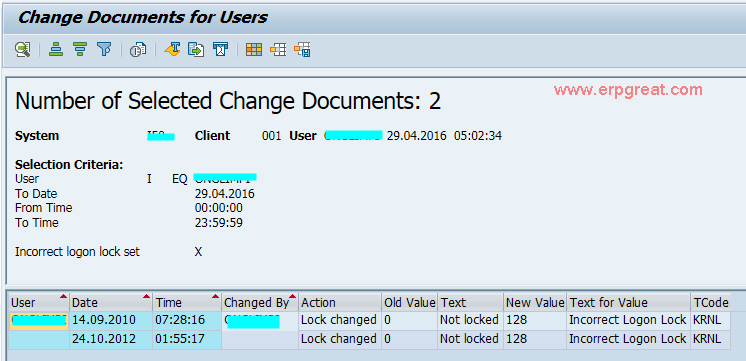The height and width of the screenshot is (361, 746).
Task: Launch word processing export icon
Action: click(173, 49)
